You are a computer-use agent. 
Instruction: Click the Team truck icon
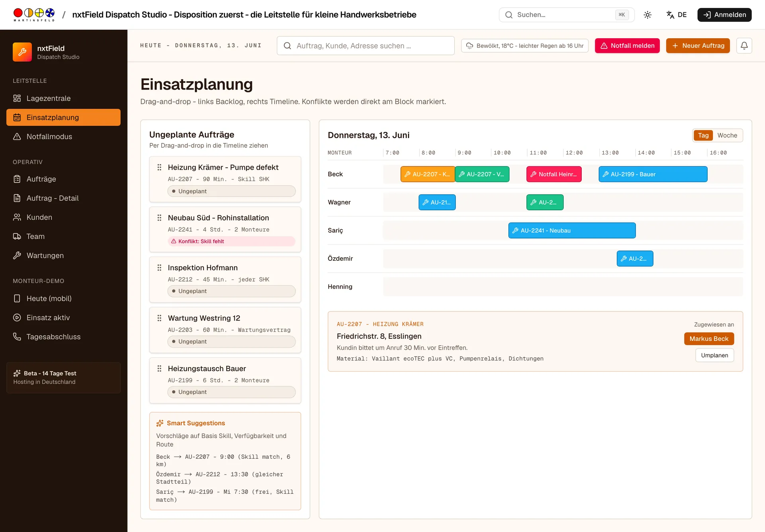pos(17,237)
